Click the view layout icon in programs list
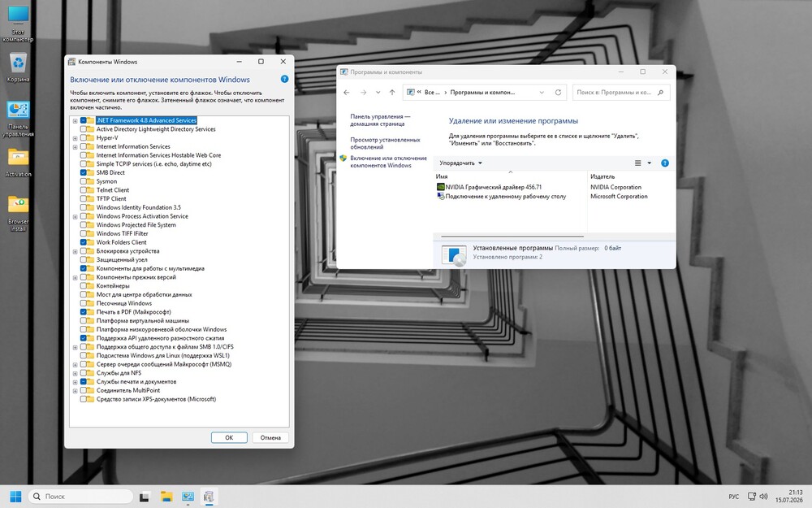 pos(638,163)
